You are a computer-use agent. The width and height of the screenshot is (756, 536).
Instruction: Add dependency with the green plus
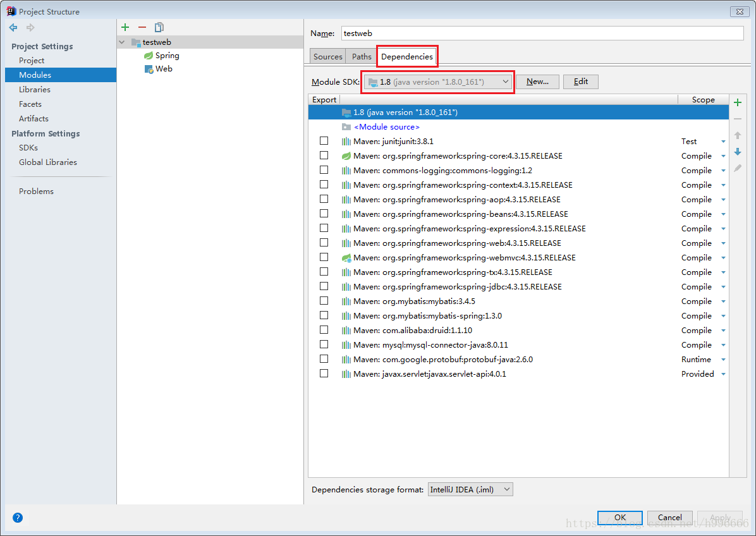coord(738,102)
